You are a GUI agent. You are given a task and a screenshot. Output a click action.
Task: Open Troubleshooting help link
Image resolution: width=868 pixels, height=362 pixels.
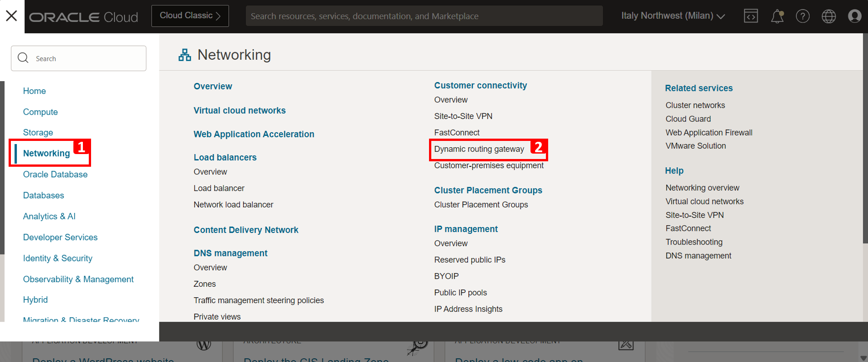[x=694, y=242]
